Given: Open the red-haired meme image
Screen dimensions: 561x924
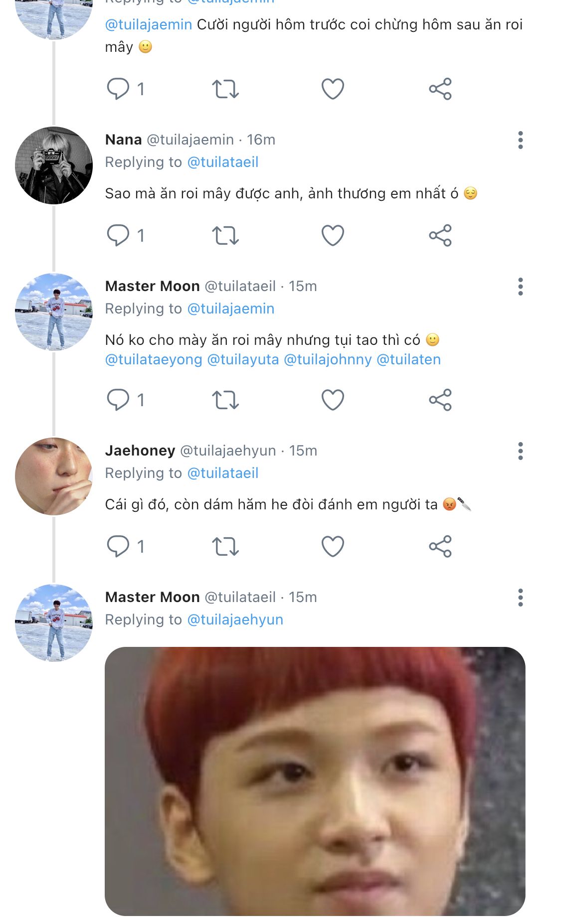Looking at the screenshot, I should coord(315,781).
